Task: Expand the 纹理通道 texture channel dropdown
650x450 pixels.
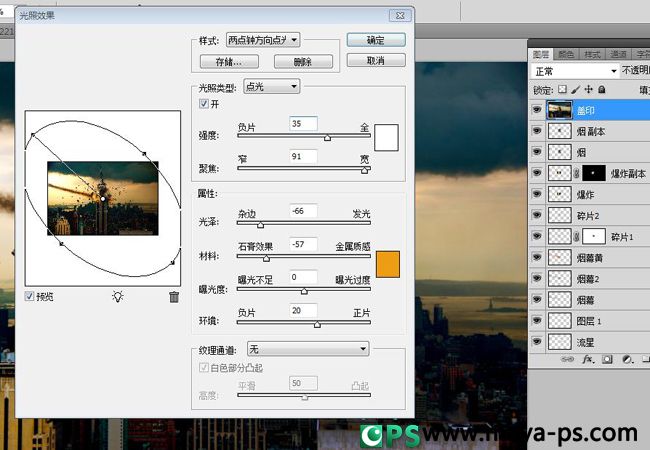Action: [x=307, y=349]
